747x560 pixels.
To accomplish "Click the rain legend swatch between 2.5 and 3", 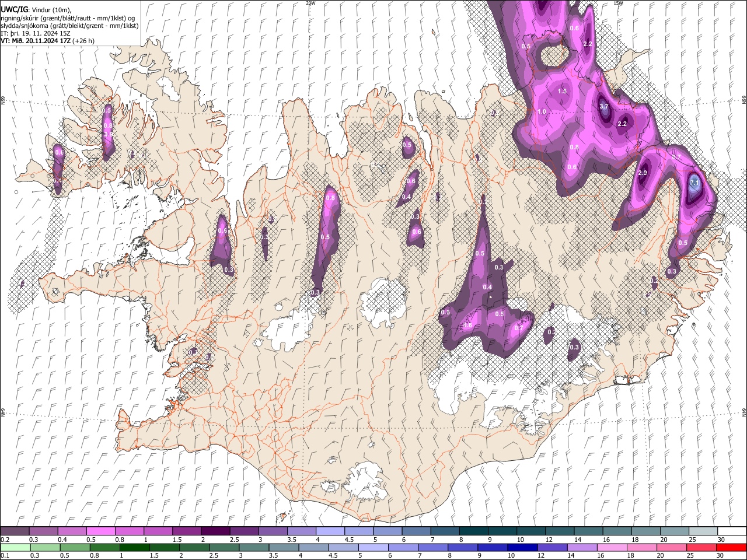I will pyautogui.click(x=225, y=547).
